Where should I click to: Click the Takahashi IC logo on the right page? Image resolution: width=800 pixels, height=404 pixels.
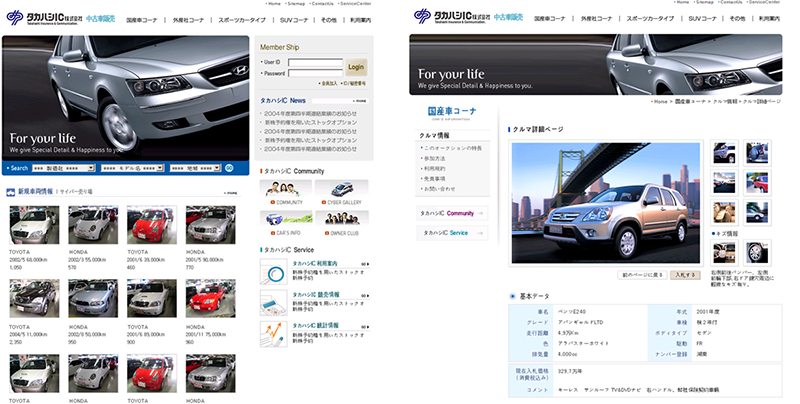tap(452, 16)
